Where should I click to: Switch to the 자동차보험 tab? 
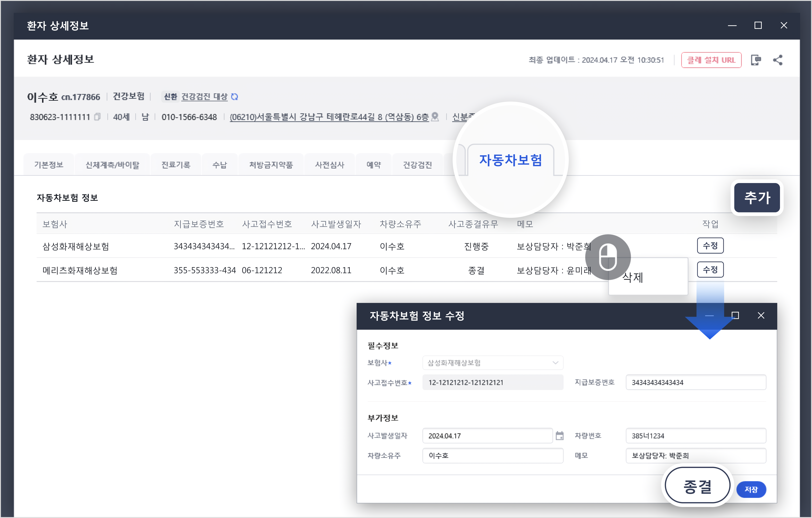point(510,160)
